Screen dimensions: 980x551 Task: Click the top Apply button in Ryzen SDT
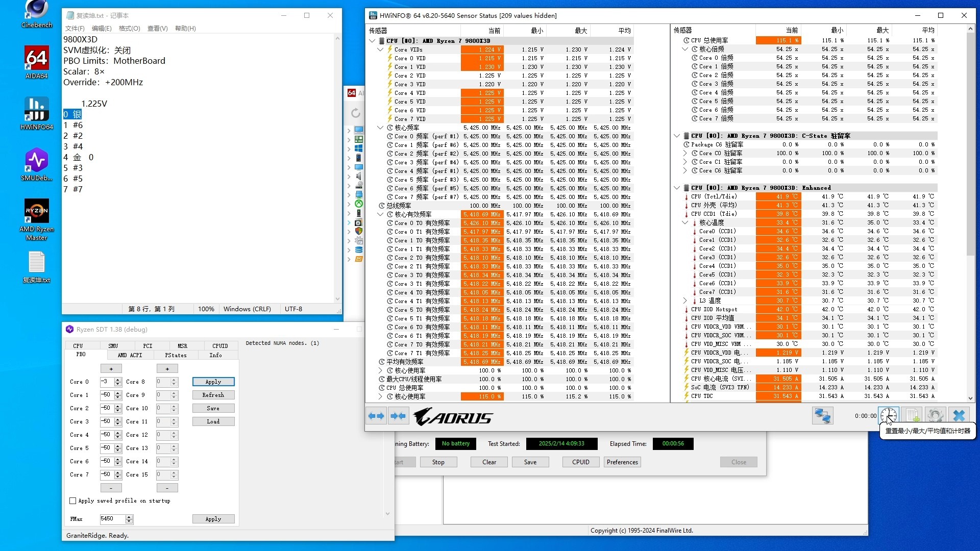[213, 382]
